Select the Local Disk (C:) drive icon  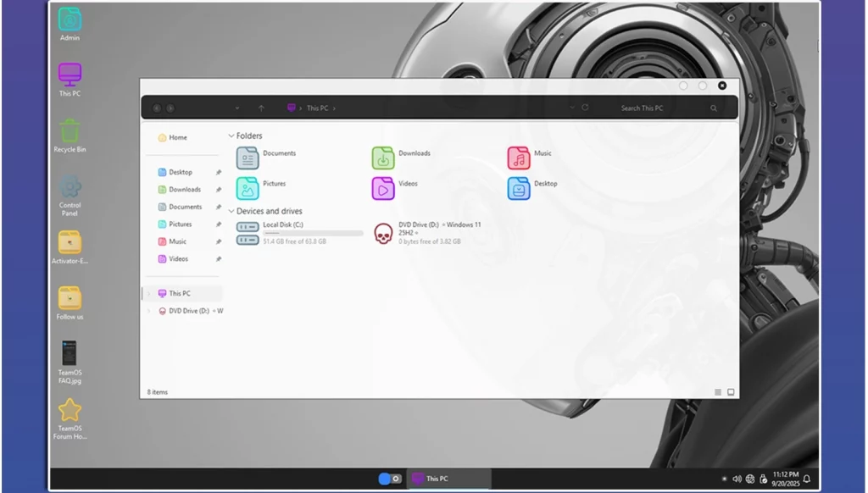click(x=248, y=233)
